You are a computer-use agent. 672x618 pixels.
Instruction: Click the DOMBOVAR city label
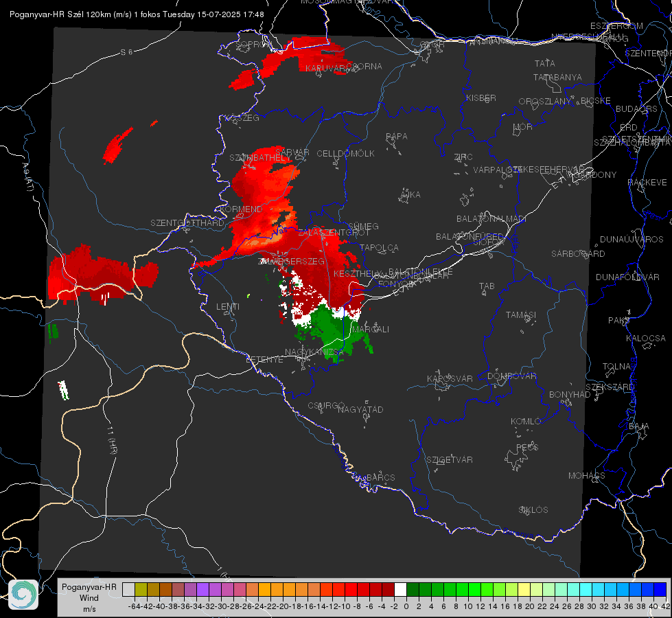click(x=511, y=376)
